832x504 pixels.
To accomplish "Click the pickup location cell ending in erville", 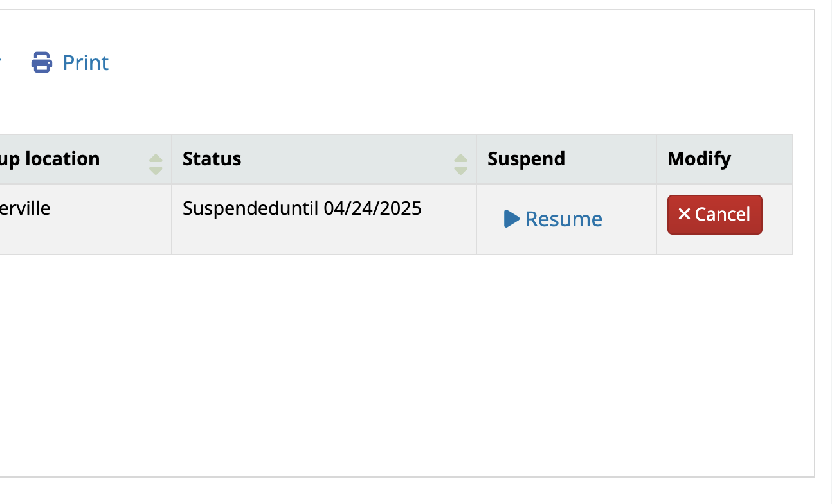I will pos(26,208).
